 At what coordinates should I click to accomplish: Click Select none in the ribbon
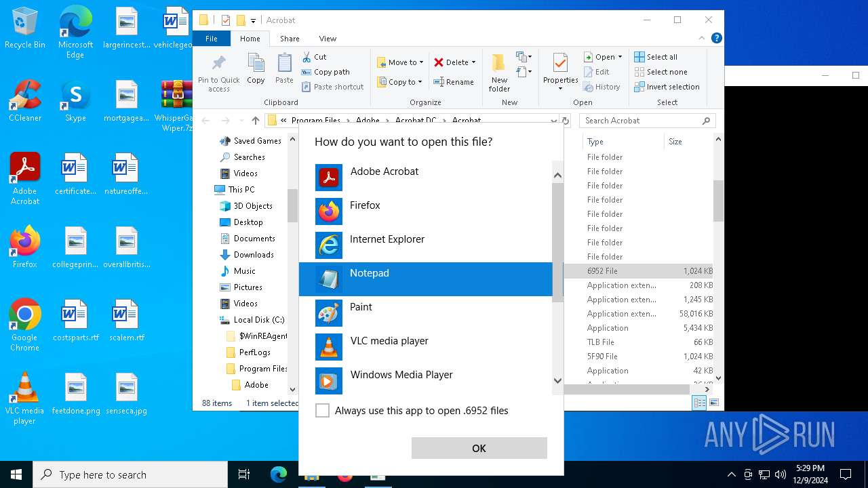pos(660,72)
